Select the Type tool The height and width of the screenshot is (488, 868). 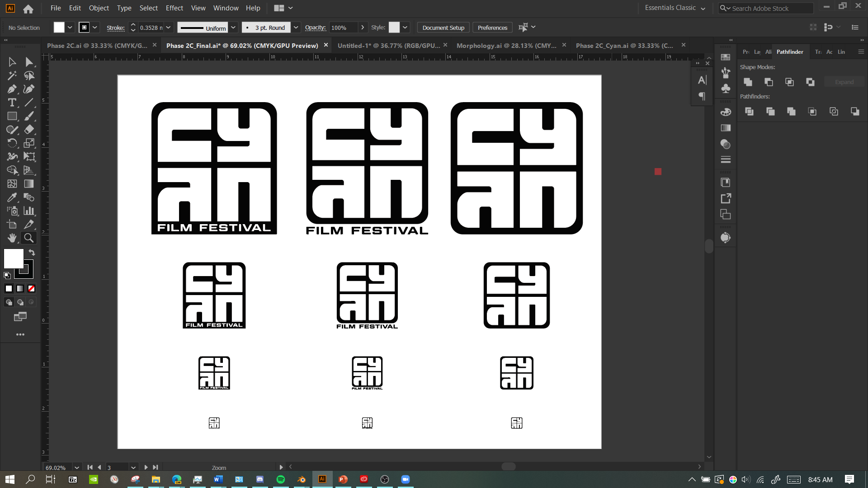tap(12, 103)
